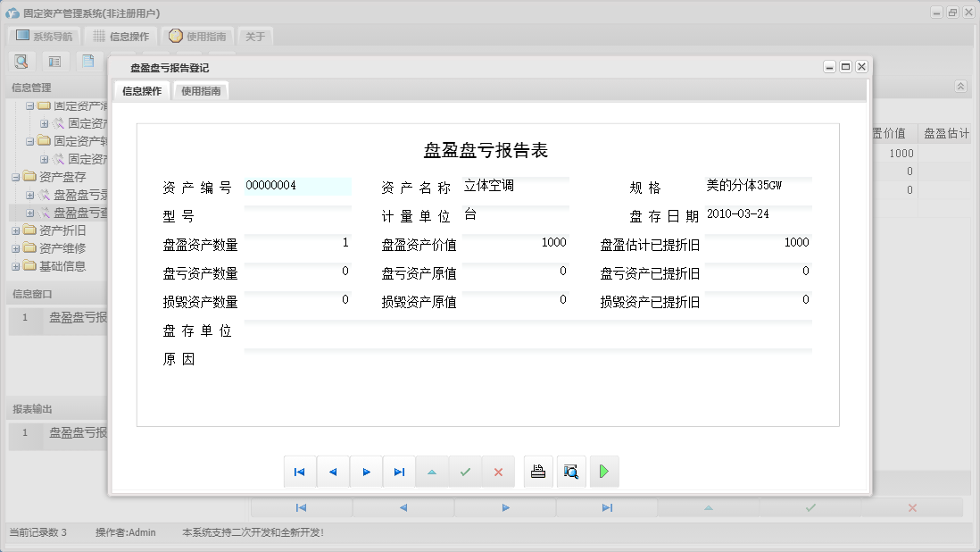Confirm the record with the green check icon
Viewport: 980px width, 552px height.
pos(465,471)
